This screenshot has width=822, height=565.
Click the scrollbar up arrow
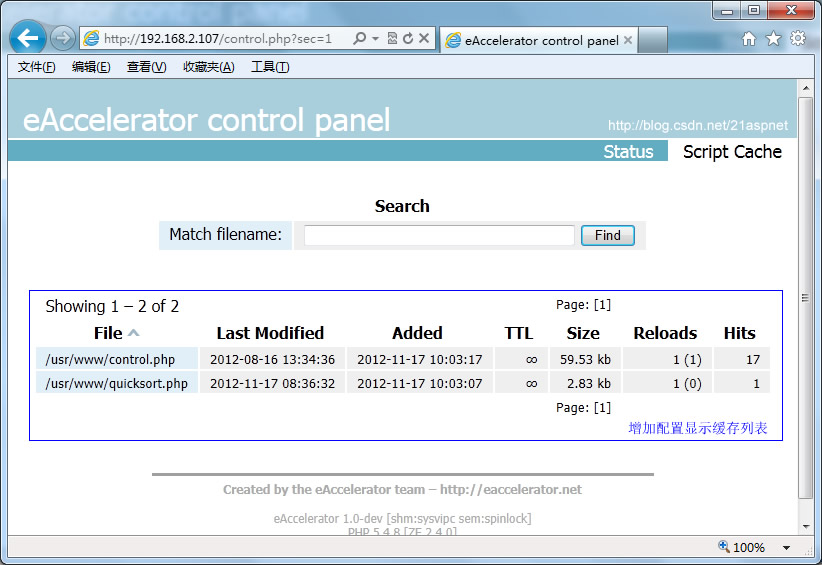[806, 89]
